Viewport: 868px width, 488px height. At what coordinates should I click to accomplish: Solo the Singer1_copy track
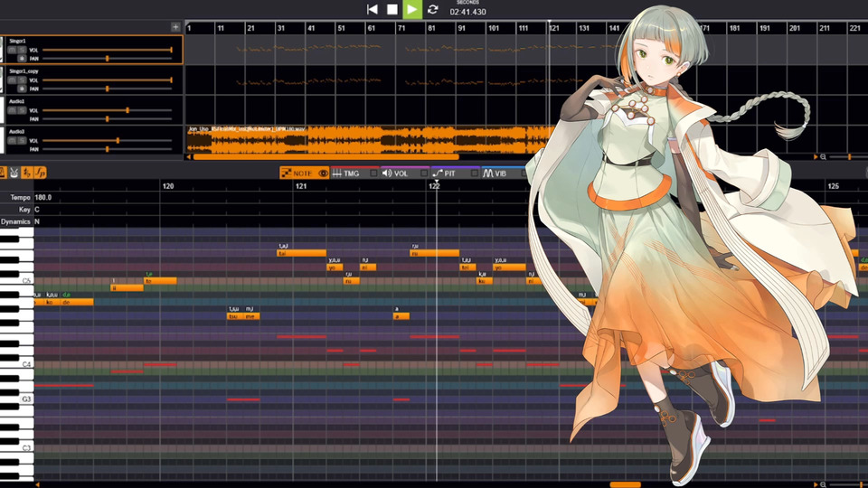(22, 80)
